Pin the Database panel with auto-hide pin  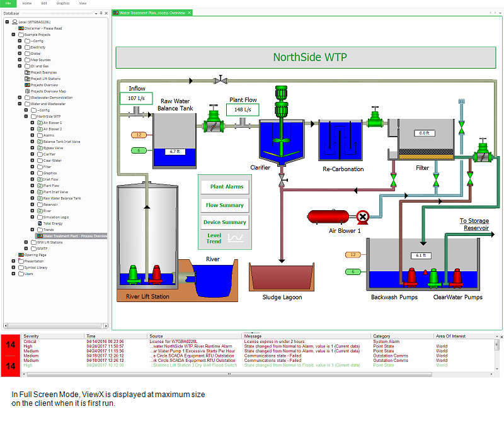point(101,13)
